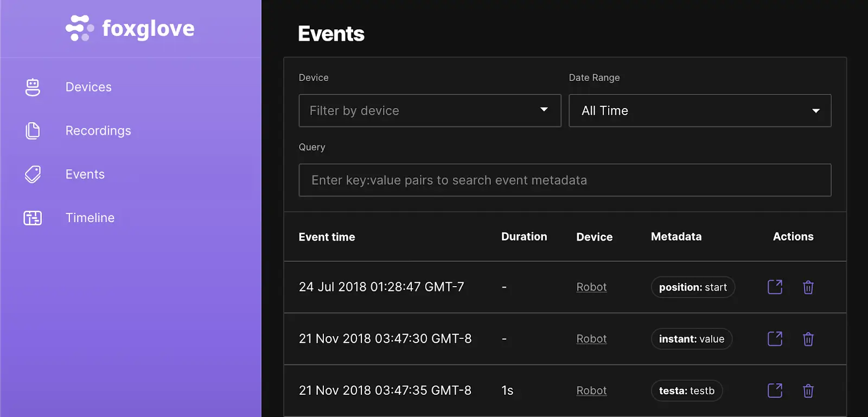Open the Devices page

88,87
